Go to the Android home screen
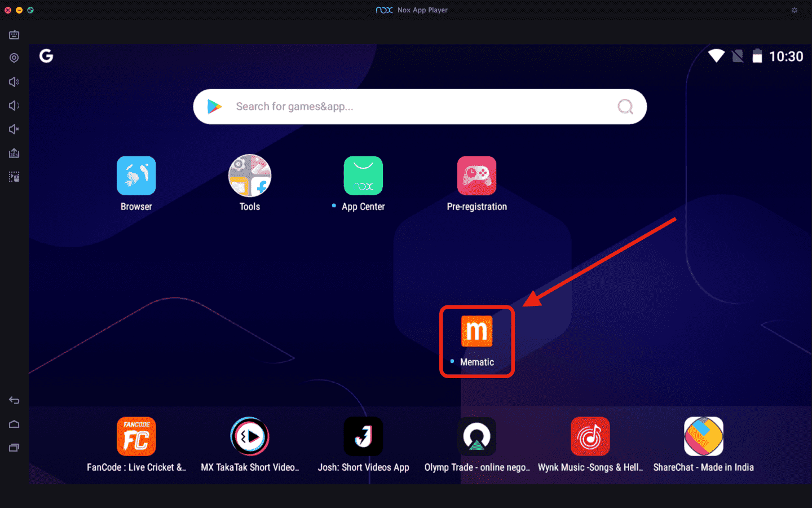Image resolution: width=812 pixels, height=508 pixels. [x=14, y=424]
